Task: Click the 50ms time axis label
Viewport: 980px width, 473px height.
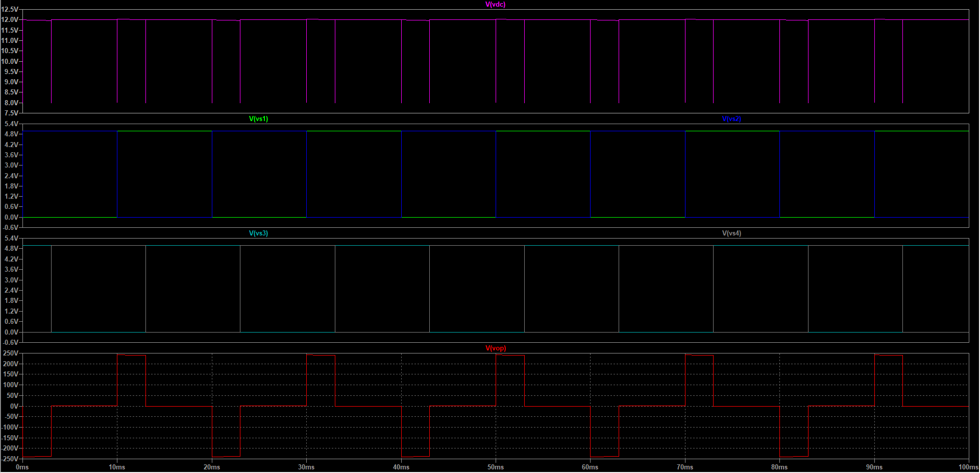Action: point(496,467)
